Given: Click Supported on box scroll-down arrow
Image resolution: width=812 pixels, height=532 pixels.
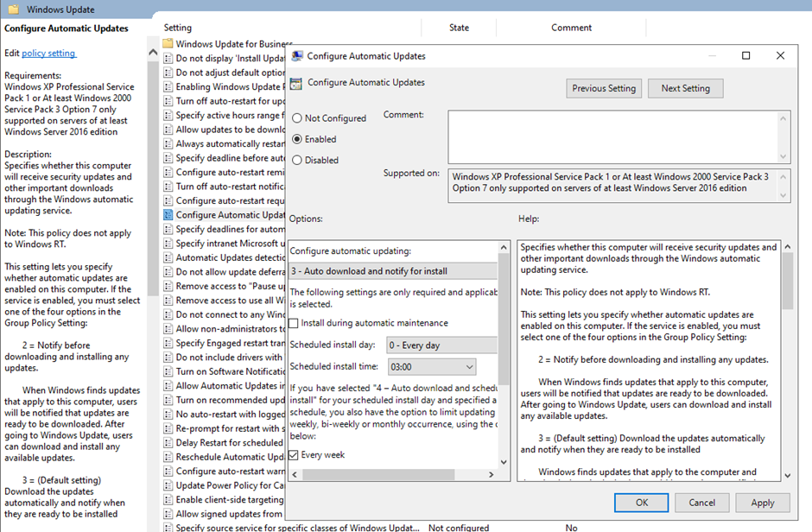Looking at the screenshot, I should click(783, 195).
